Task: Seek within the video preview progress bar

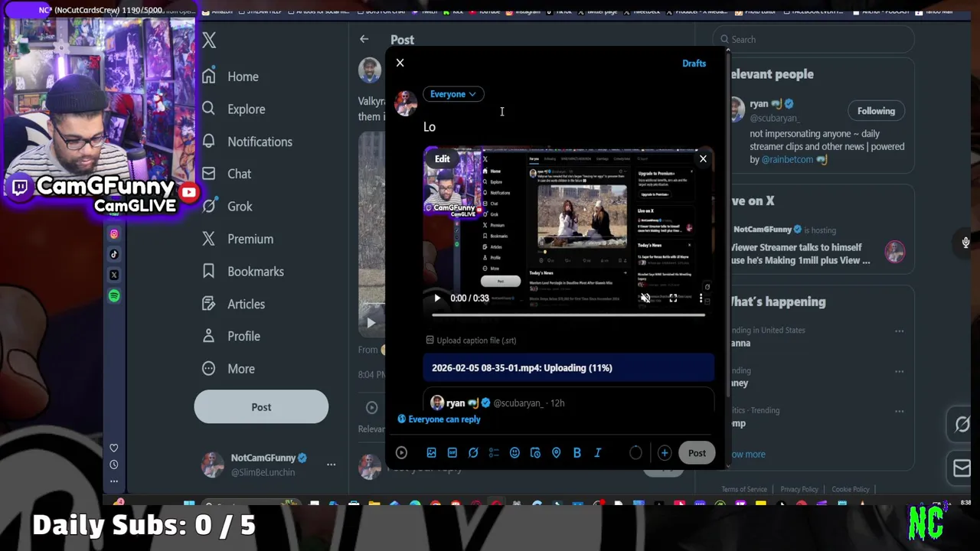Action: (568, 315)
